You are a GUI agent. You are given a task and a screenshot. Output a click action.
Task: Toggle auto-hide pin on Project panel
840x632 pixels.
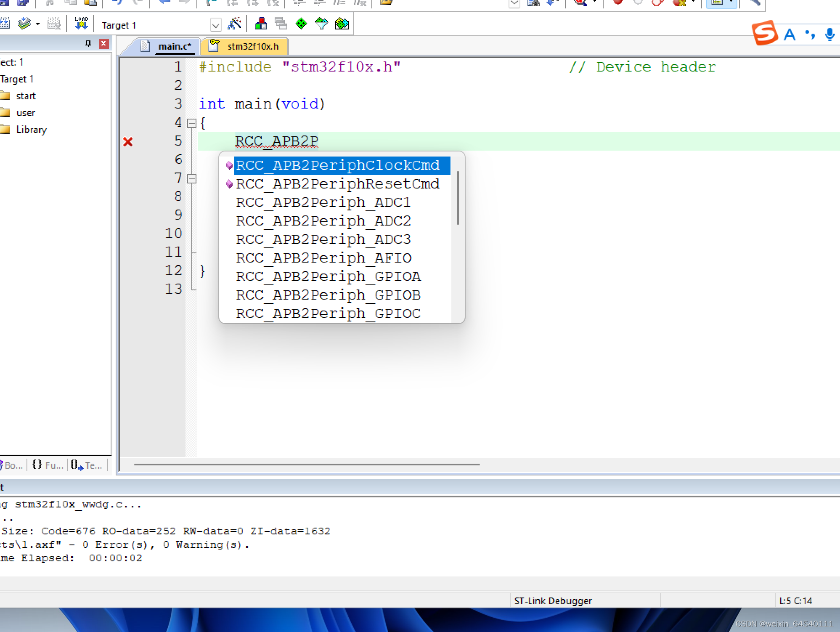pos(88,43)
